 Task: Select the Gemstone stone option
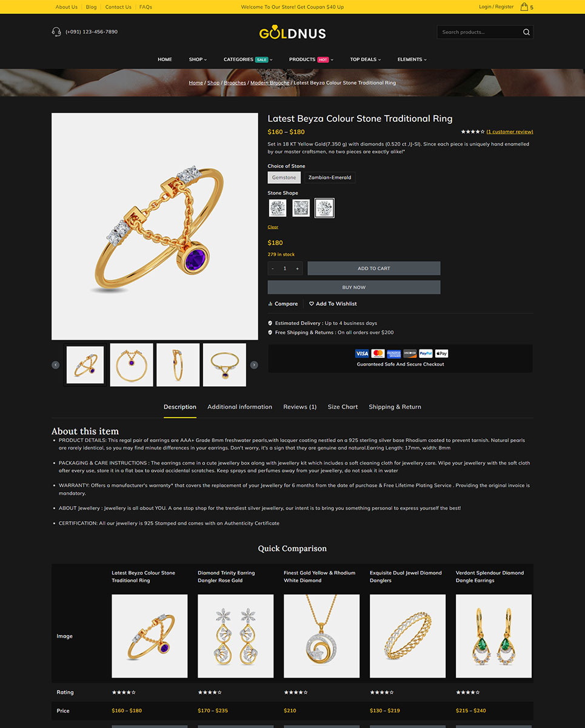pos(284,178)
